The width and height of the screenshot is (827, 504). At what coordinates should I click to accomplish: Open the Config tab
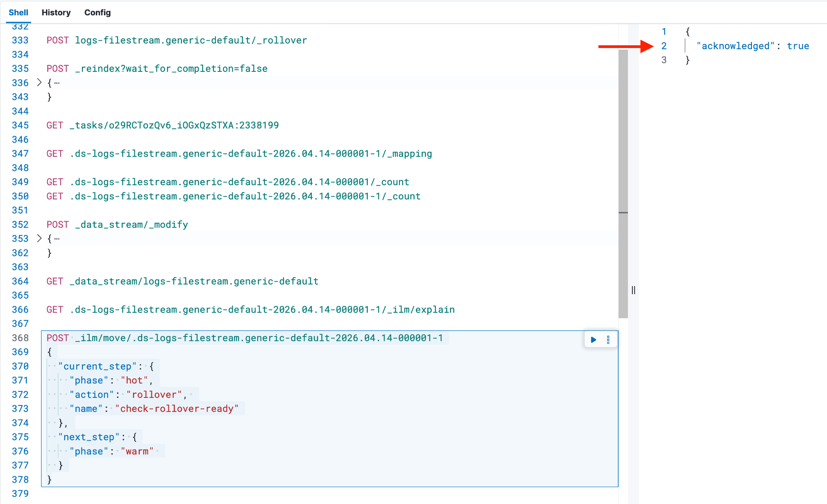pyautogui.click(x=97, y=13)
